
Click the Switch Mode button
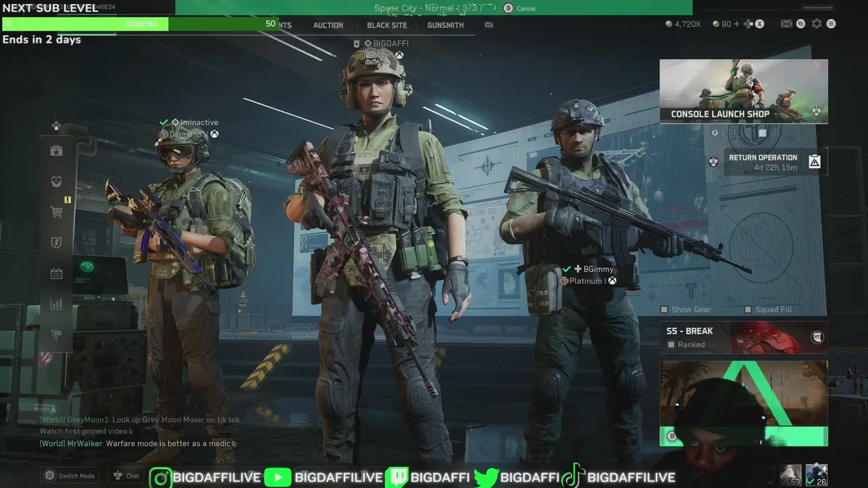pyautogui.click(x=70, y=476)
